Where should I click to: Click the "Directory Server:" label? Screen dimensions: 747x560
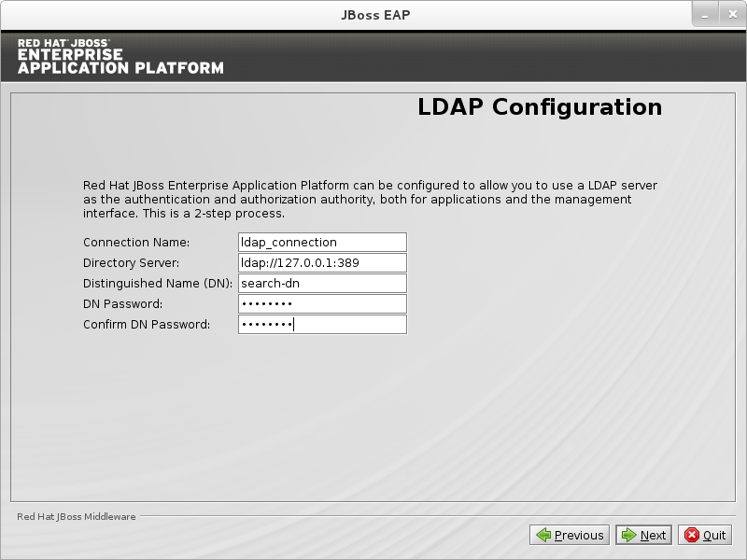[131, 263]
